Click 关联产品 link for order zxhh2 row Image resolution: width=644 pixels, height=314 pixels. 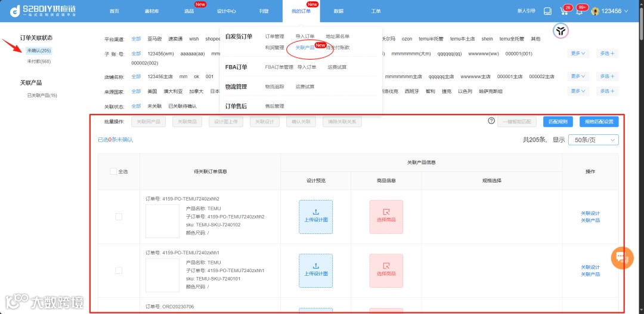click(x=590, y=220)
